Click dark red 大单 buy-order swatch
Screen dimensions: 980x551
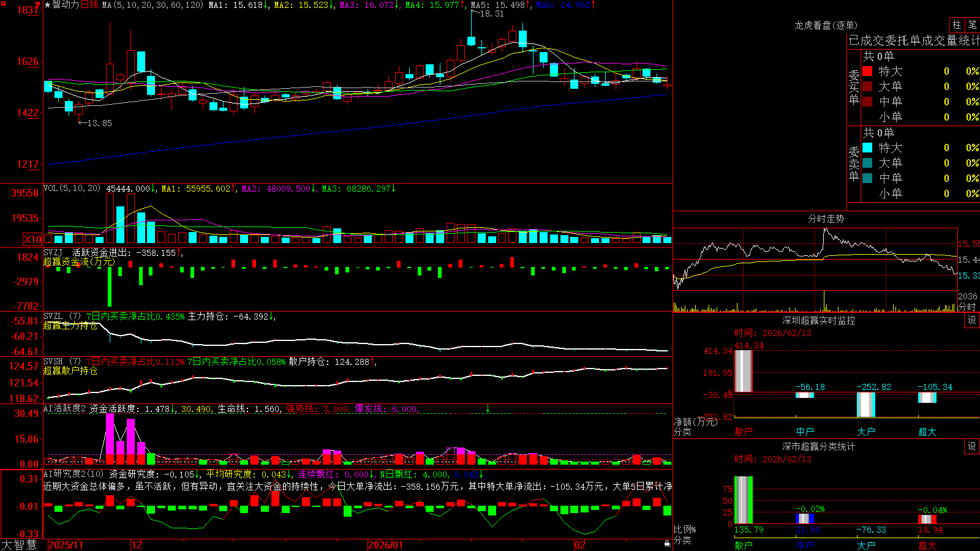[x=867, y=86]
